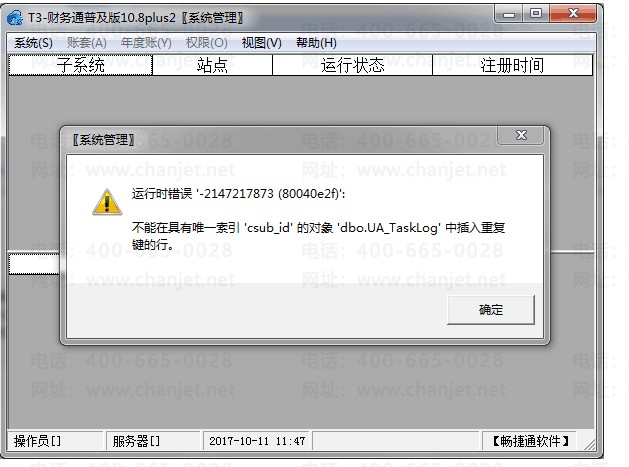The height and width of the screenshot is (467, 629).
Task: Select the 注册时间 column header
Action: tap(512, 65)
